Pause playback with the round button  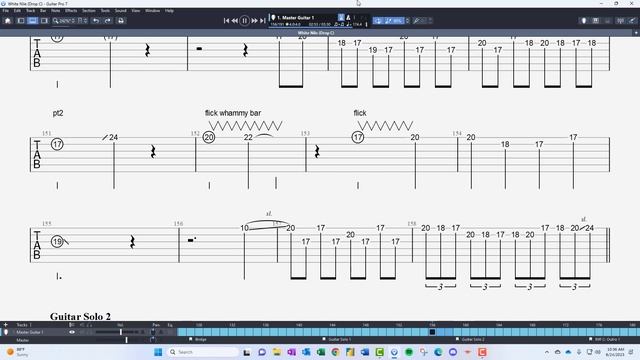(x=244, y=20)
